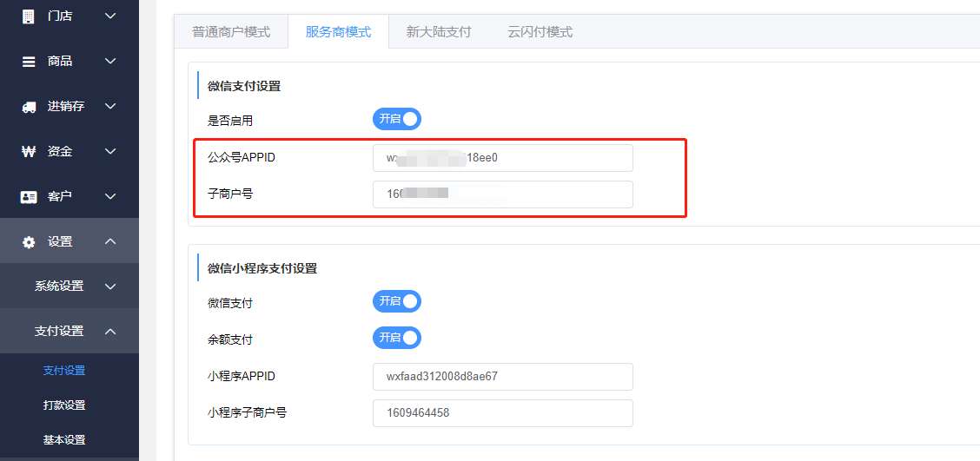Toggle the 是否启用 switch for 微信支付
Viewport: 980px width, 461px height.
(397, 119)
